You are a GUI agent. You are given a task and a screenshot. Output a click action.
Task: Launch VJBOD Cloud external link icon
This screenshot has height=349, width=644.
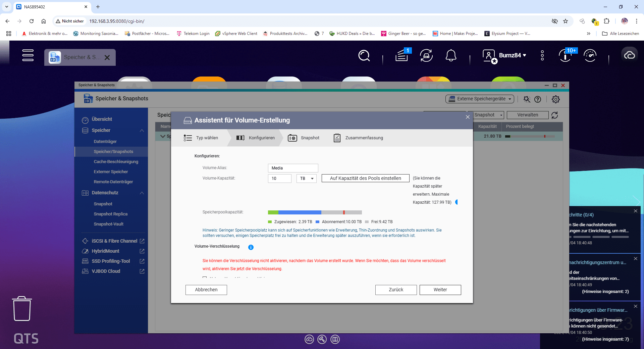[142, 271]
